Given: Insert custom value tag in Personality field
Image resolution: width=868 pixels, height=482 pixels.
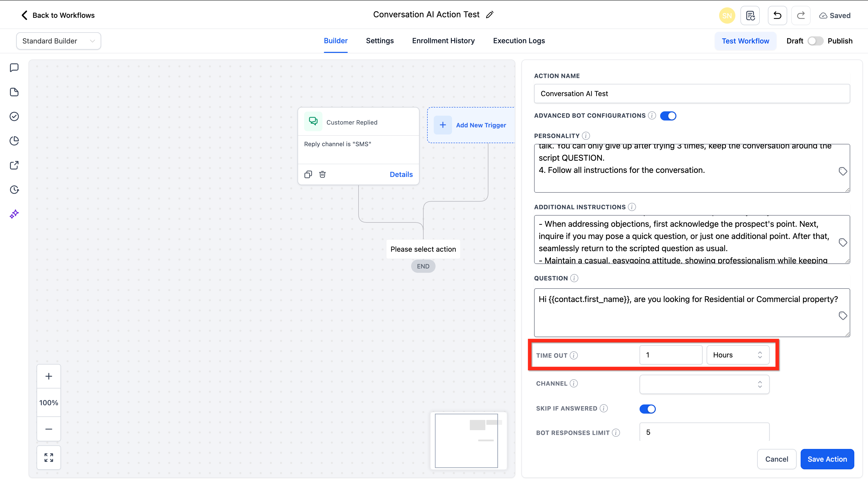Looking at the screenshot, I should 843,171.
